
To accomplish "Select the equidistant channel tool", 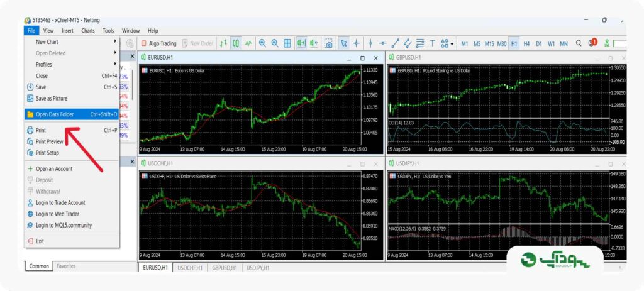I will (408, 43).
